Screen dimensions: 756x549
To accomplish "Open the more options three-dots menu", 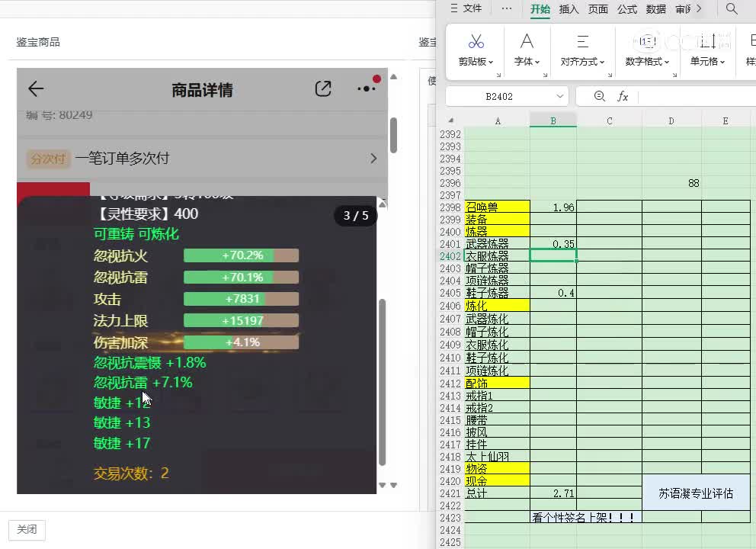I will tap(367, 88).
